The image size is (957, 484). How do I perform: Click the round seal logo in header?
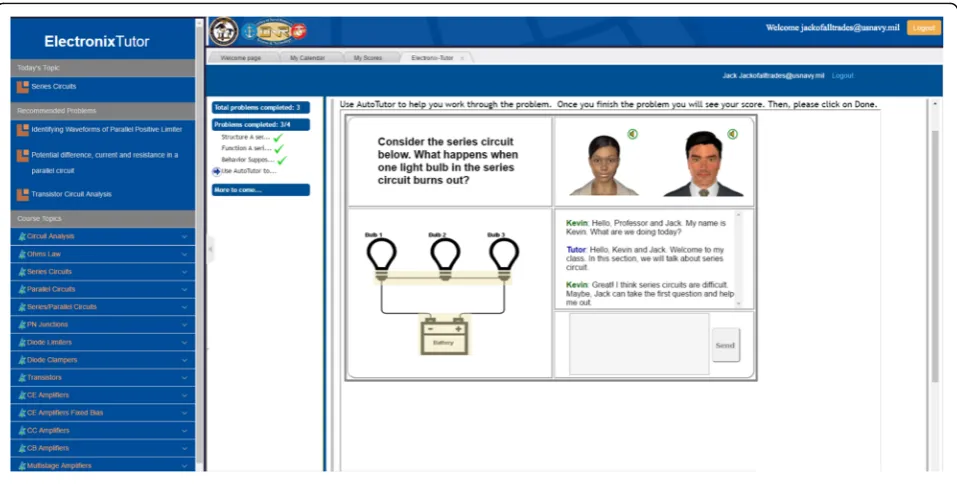pyautogui.click(x=224, y=32)
